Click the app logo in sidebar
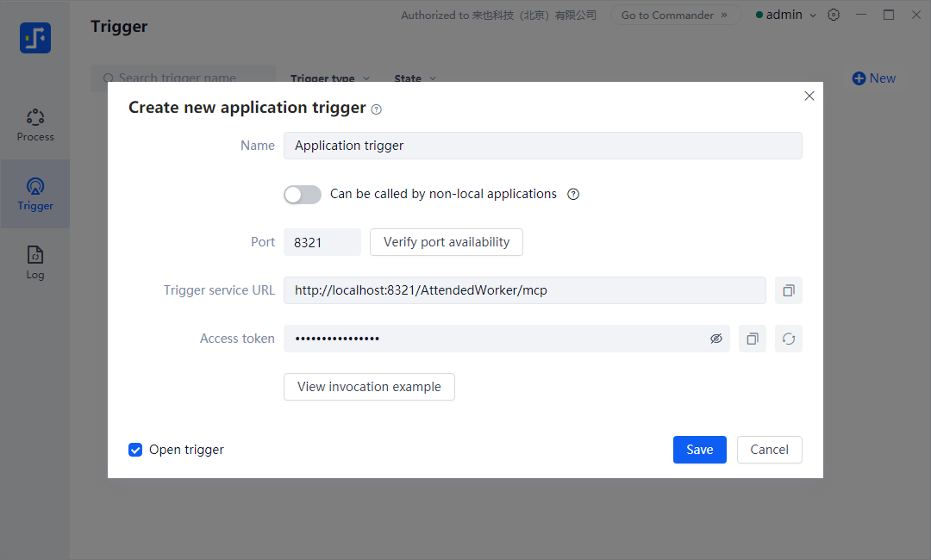The image size is (931, 560). click(x=35, y=38)
